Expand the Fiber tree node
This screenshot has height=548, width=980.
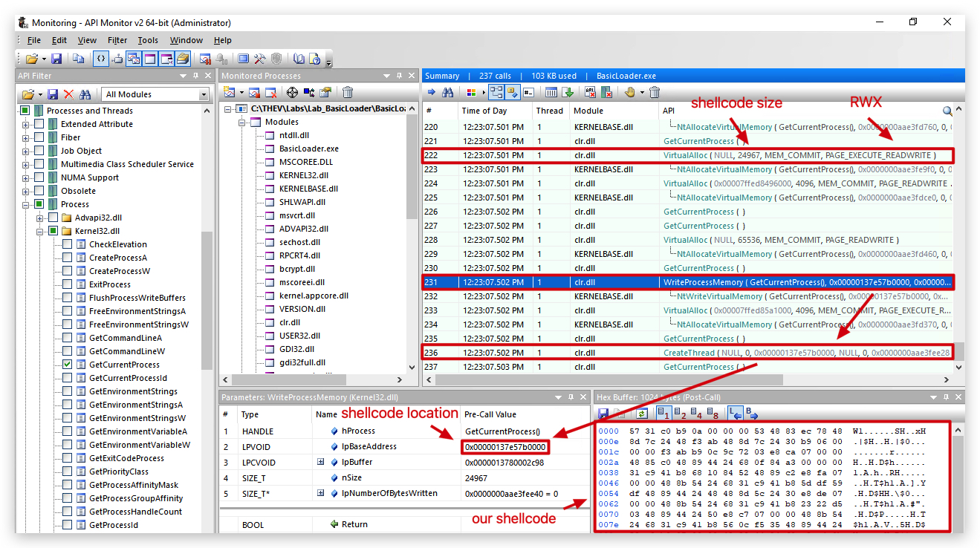(26, 137)
